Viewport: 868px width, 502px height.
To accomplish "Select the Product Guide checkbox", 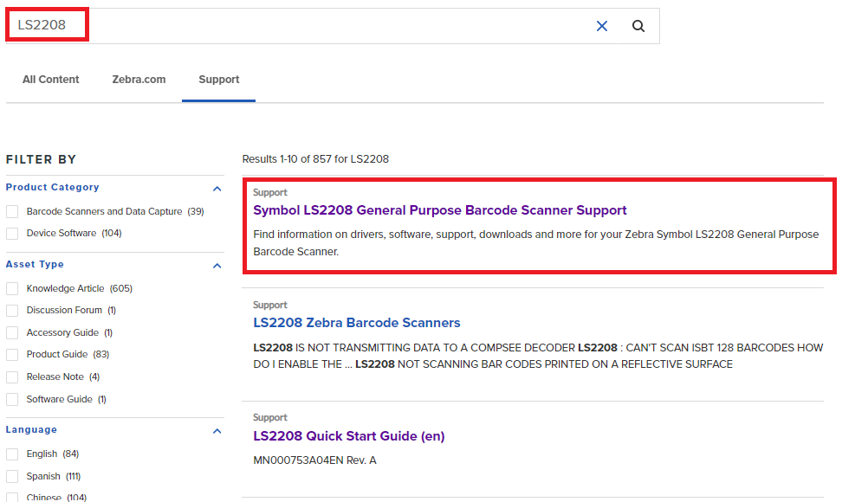I will pos(12,354).
